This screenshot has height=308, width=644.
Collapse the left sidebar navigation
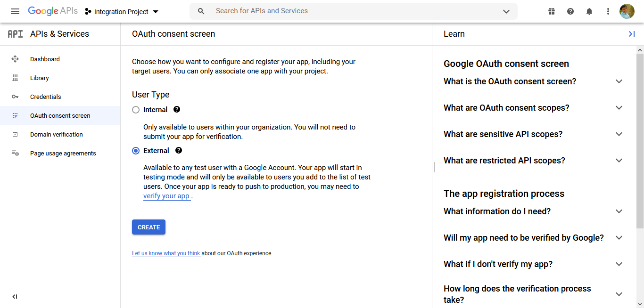(15, 297)
